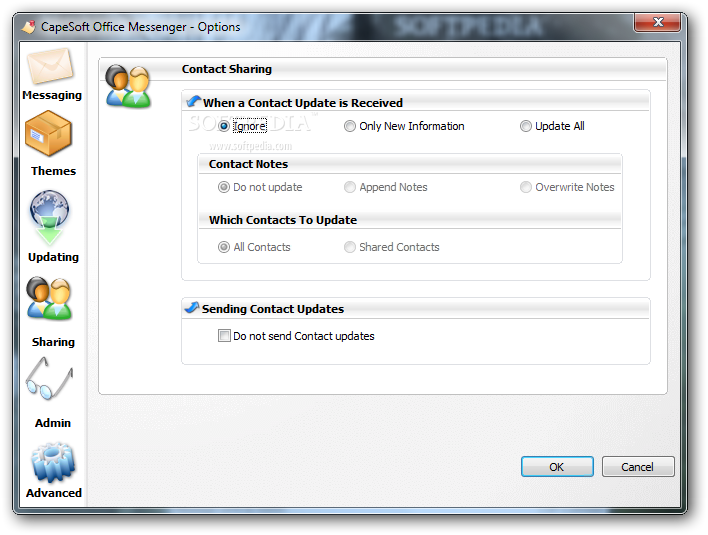Select the Ignore radio button
Screen dimensions: 708x535
coord(224,126)
